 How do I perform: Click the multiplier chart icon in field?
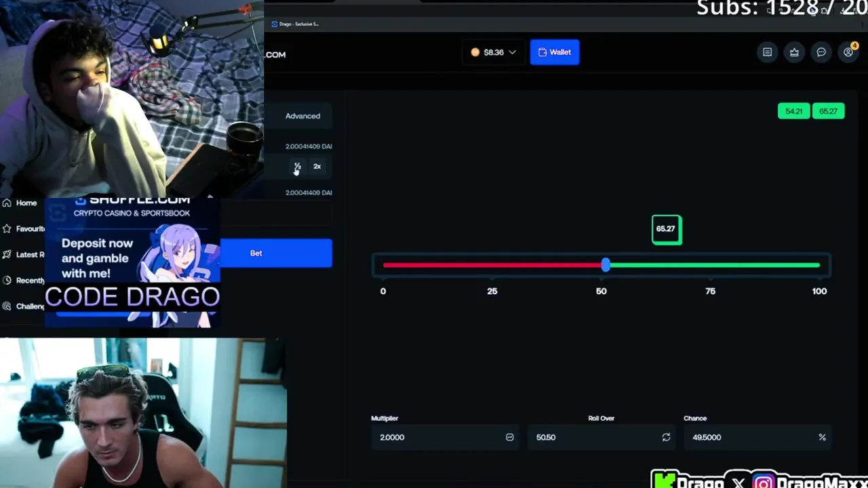pos(510,437)
